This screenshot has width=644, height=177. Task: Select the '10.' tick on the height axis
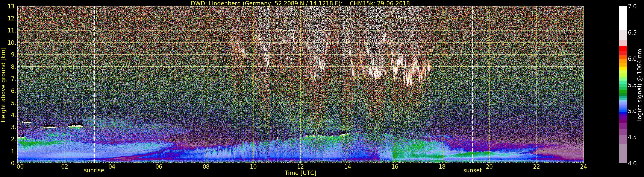click(x=12, y=43)
